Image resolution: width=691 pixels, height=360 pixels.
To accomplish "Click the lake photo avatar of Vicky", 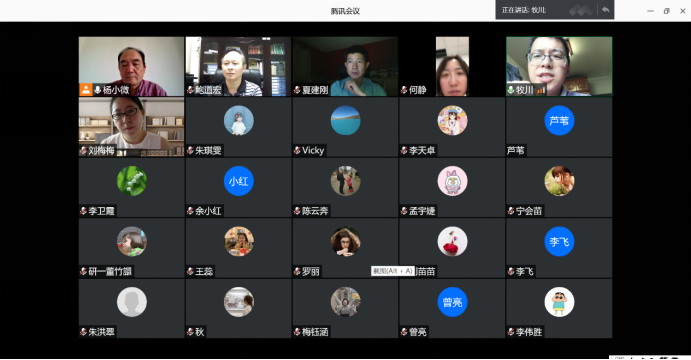I will [x=346, y=120].
